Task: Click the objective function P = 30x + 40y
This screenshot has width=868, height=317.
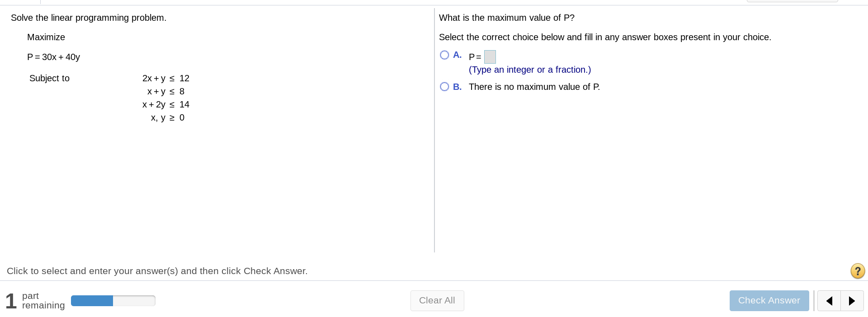Action: (x=53, y=57)
